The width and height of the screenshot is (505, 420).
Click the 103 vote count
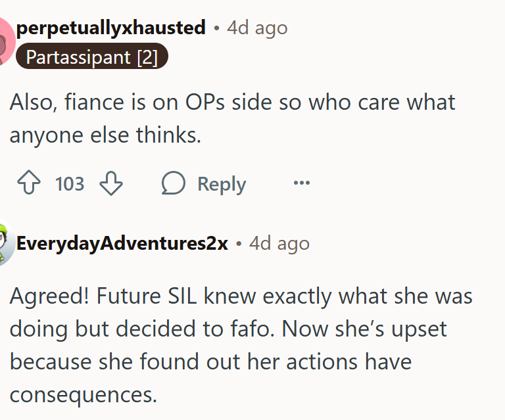tap(70, 184)
